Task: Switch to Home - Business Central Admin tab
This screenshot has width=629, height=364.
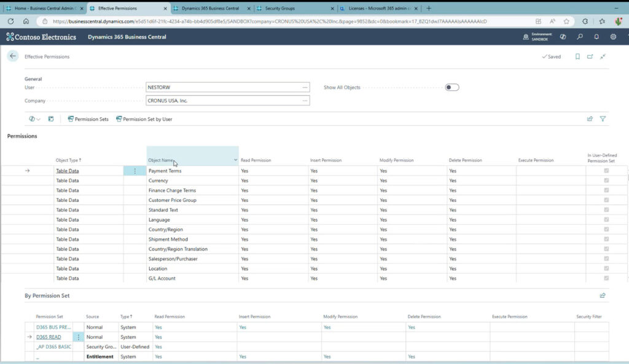Action: point(45,8)
